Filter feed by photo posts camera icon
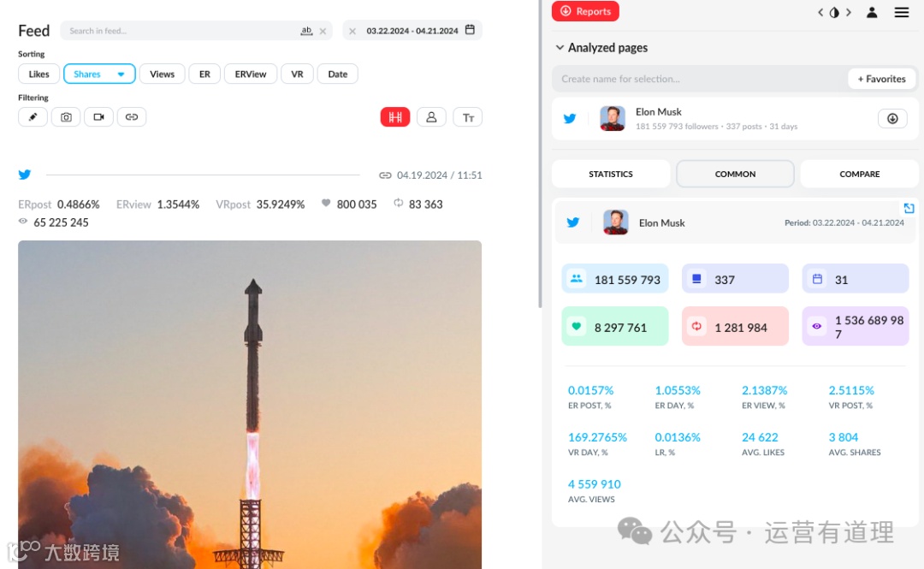The image size is (924, 569). 66,116
